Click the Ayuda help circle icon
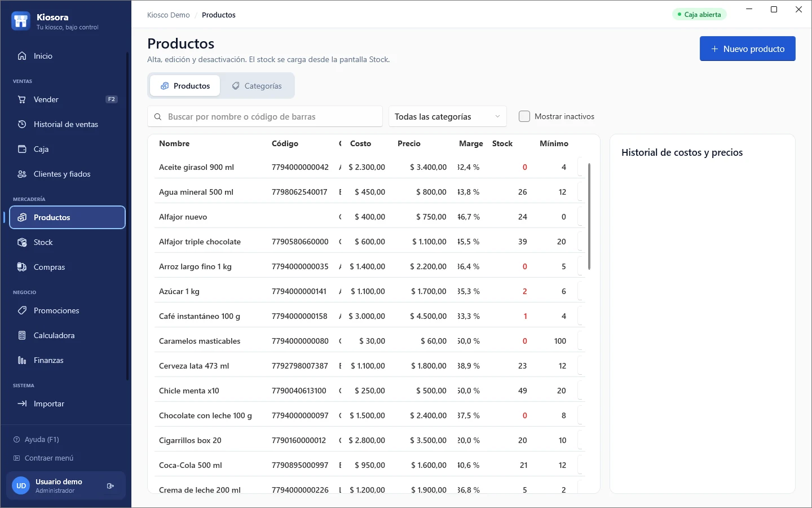Viewport: 812px width, 508px height. 16,439
